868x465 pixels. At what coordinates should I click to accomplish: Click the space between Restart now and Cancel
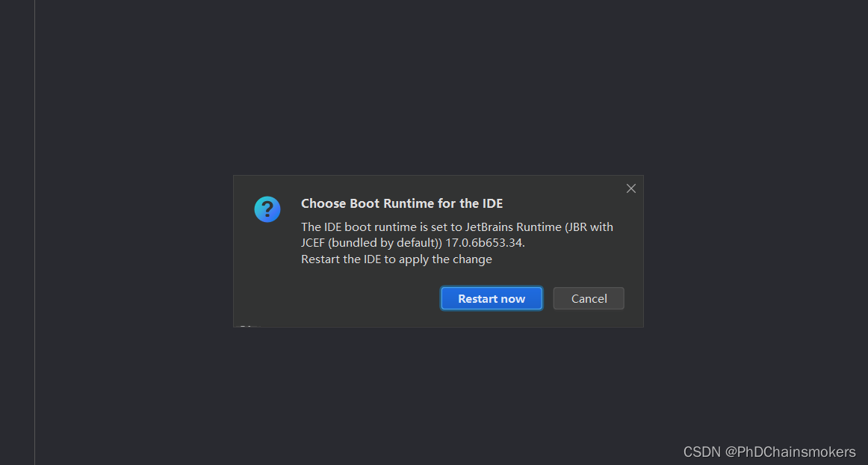[547, 298]
